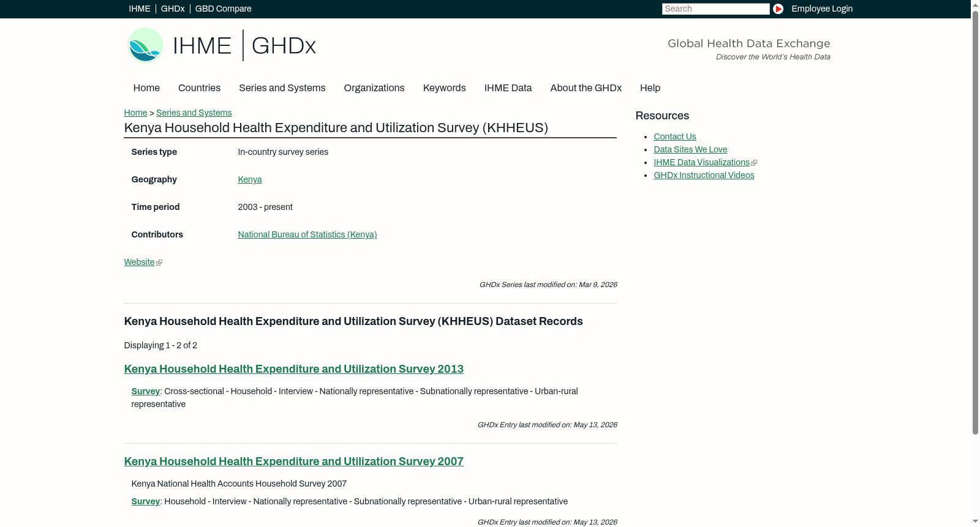Click the Contributors field label

[x=157, y=234]
